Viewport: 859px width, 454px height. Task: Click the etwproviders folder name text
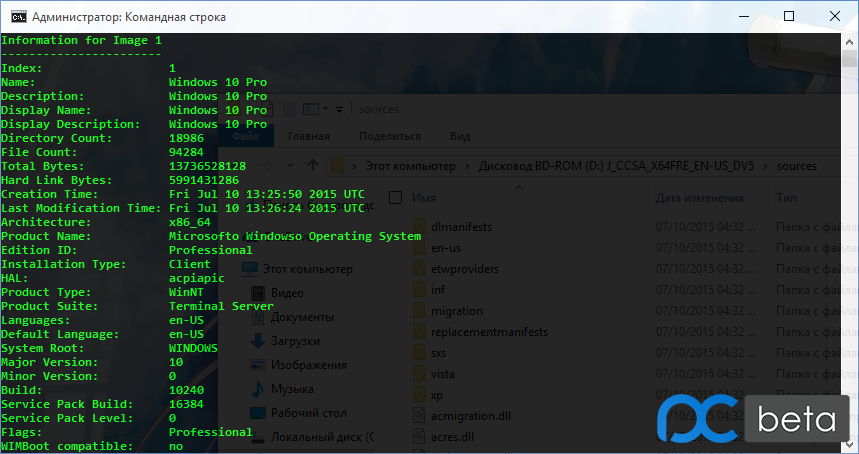[465, 269]
